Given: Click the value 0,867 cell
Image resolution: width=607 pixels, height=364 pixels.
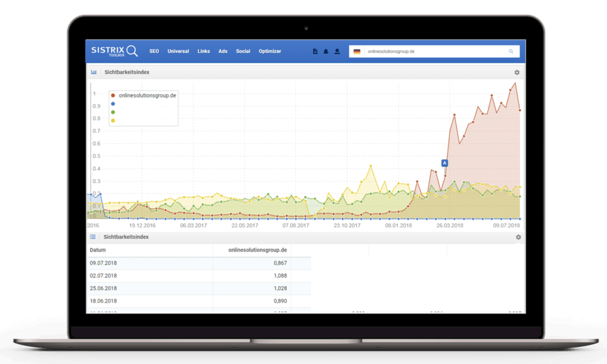Looking at the screenshot, I should click(x=280, y=263).
